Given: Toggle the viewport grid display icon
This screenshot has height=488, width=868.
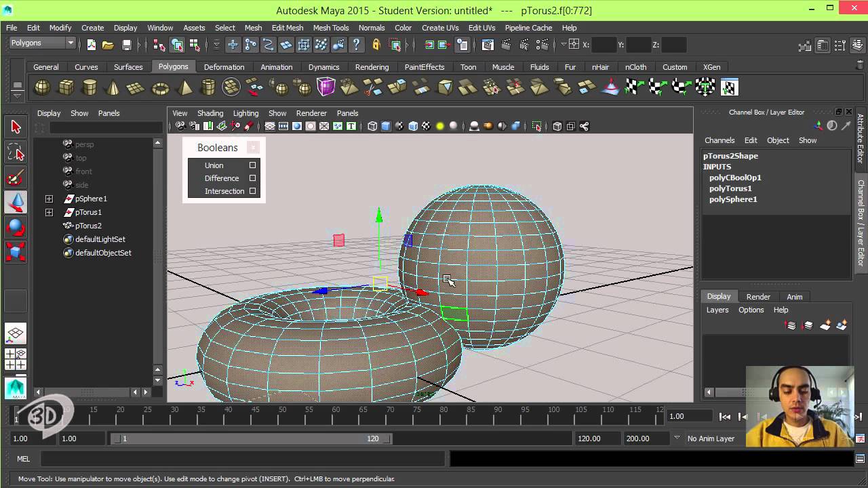Looking at the screenshot, I should pos(270,126).
